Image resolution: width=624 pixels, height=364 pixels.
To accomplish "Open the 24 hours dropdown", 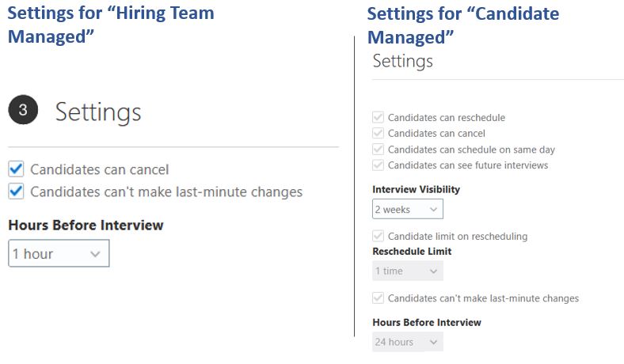I will point(408,342).
